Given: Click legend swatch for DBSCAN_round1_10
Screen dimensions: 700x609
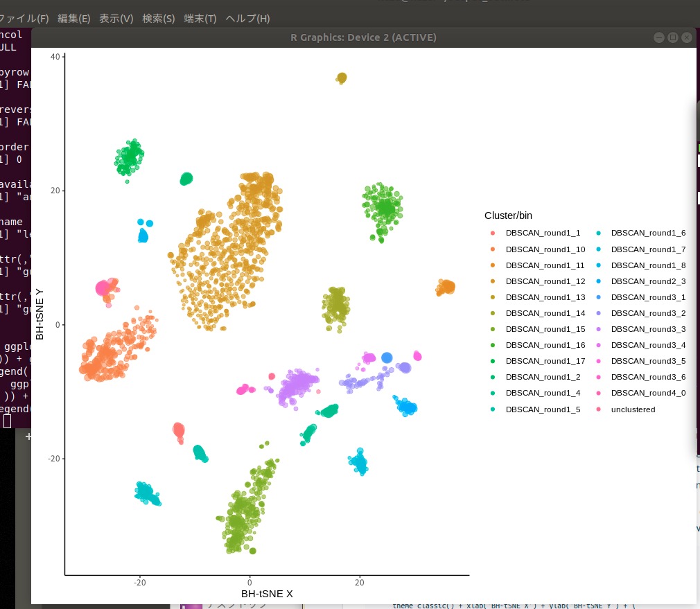Looking at the screenshot, I should click(492, 249).
